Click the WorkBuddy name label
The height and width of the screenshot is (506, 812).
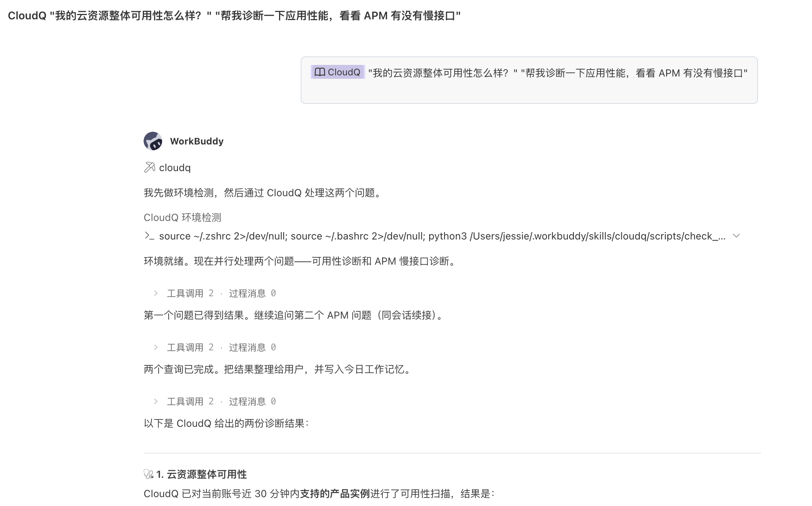197,141
